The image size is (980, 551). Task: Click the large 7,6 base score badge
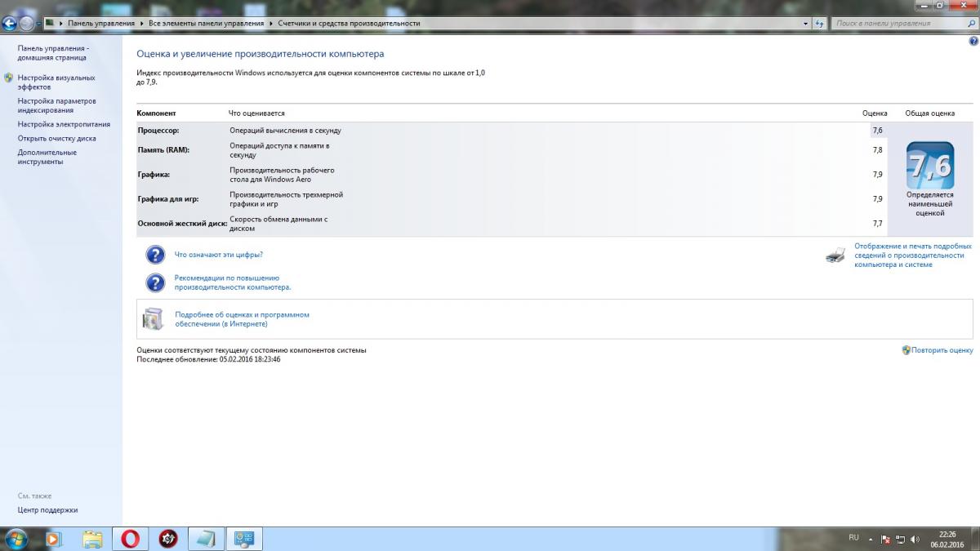(x=930, y=166)
